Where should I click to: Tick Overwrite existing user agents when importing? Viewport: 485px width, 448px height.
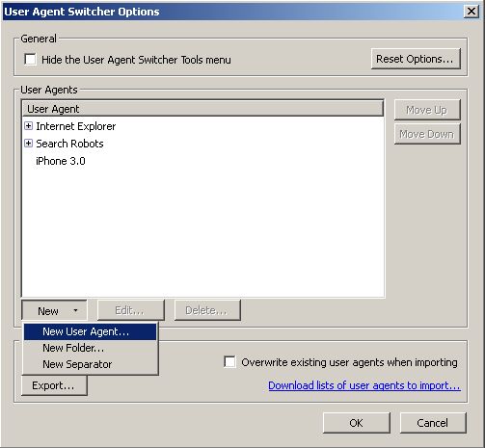(229, 362)
